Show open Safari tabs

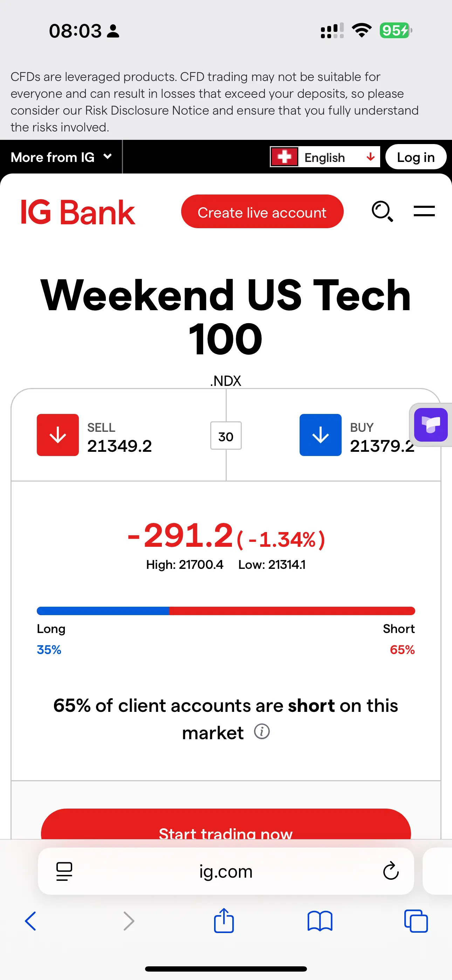416,921
